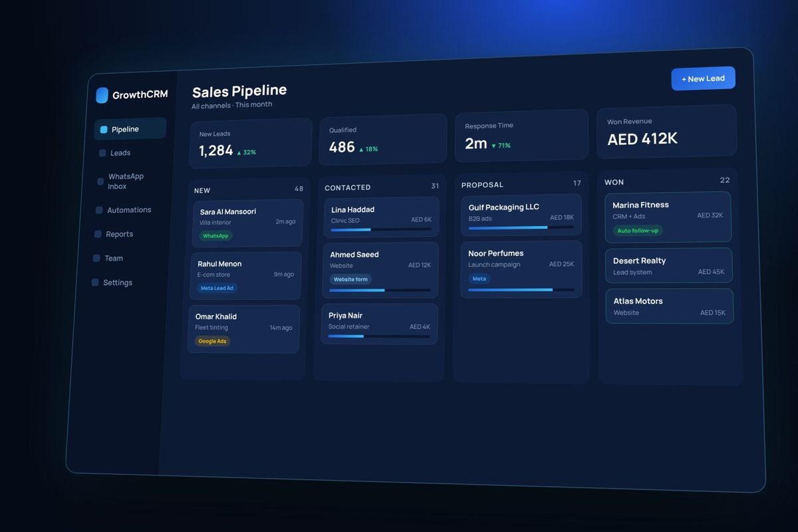
Task: Open the Omar Khalid lead card
Action: (243, 329)
